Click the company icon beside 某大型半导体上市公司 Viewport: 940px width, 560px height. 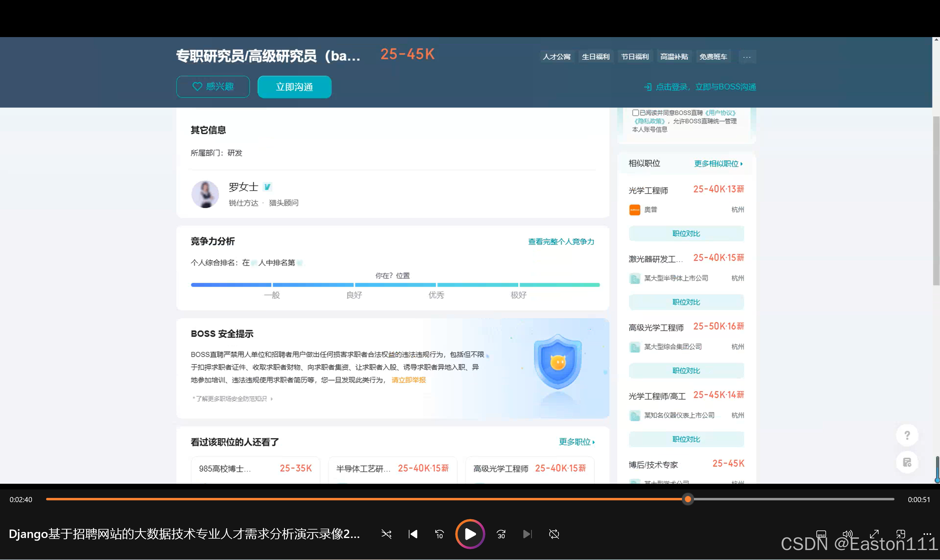[635, 278]
